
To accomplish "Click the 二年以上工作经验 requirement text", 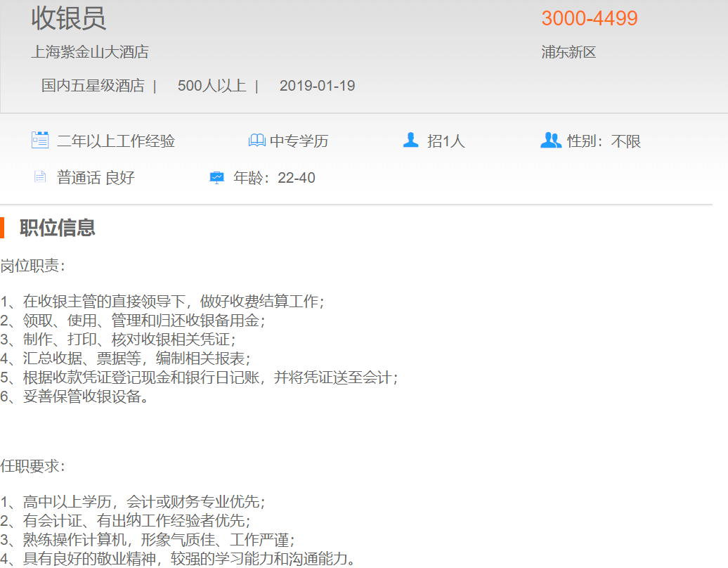I will click(x=115, y=141).
